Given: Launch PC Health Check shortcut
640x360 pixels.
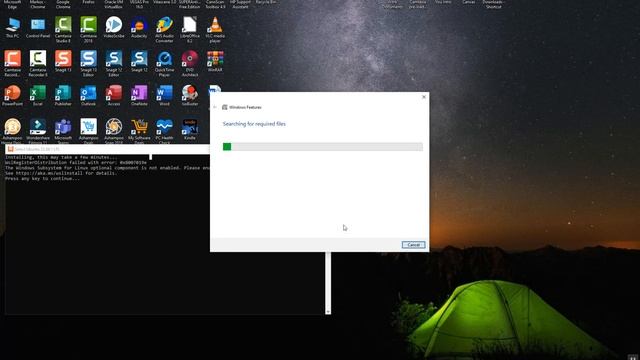Looking at the screenshot, I should [x=164, y=131].
